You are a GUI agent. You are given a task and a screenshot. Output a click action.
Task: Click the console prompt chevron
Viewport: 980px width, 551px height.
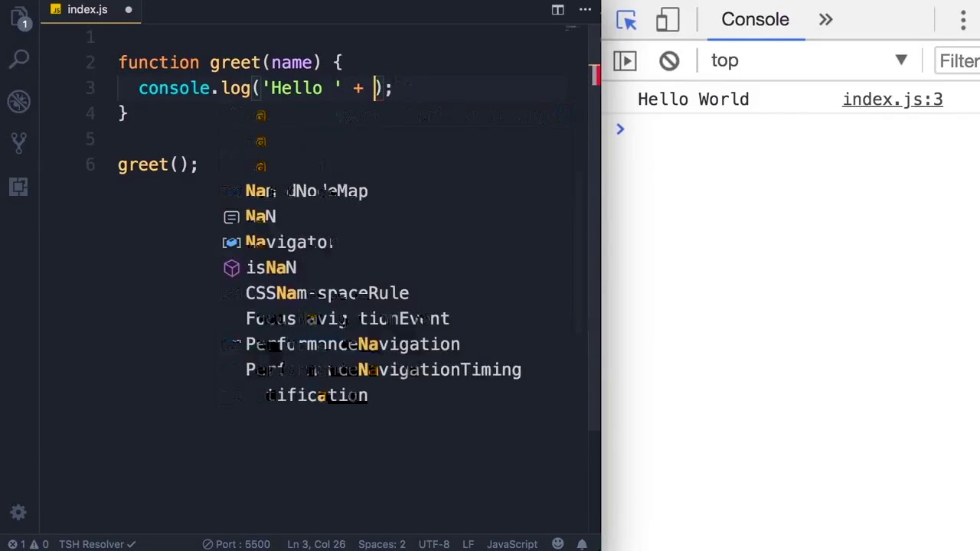(x=620, y=129)
